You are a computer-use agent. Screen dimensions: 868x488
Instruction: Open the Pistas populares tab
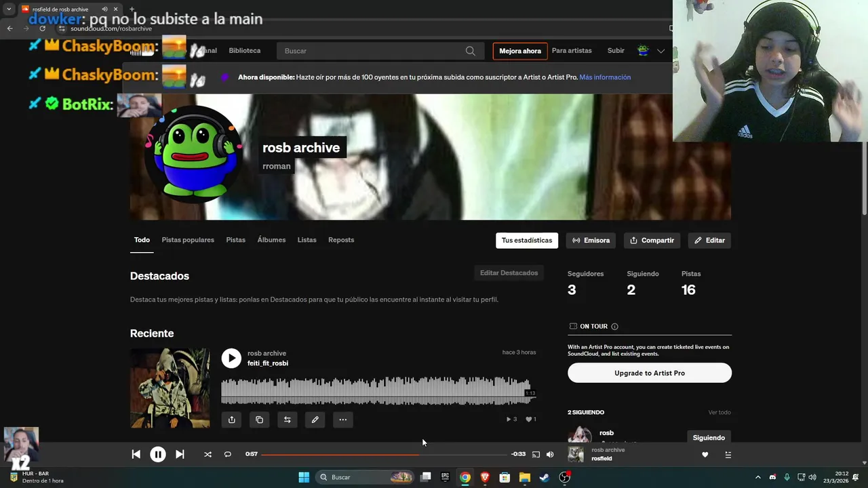coord(188,240)
